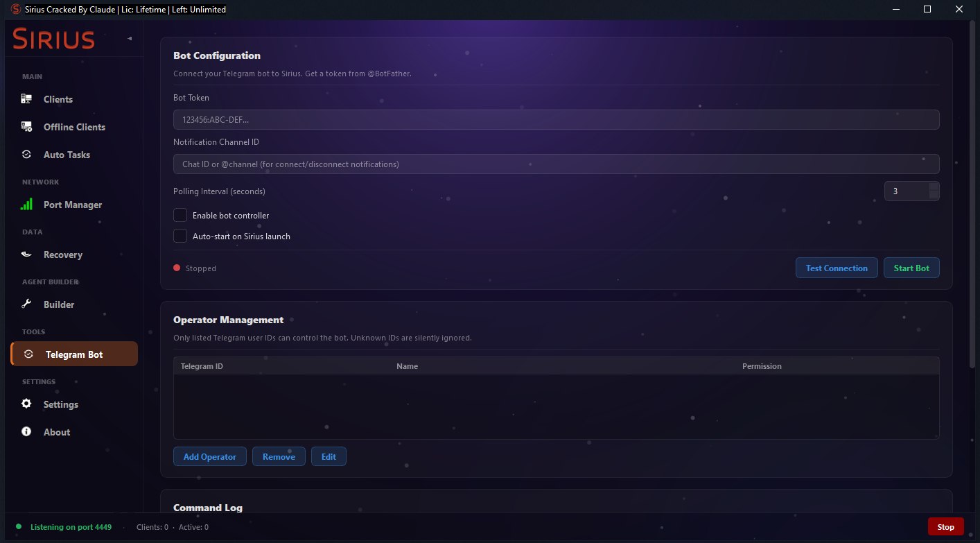Decrease the polling interval with down stepper
The width and height of the screenshot is (980, 543).
pos(934,196)
